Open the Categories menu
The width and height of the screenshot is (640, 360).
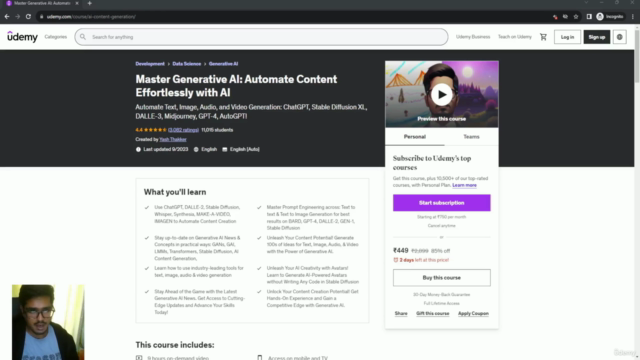pos(56,37)
